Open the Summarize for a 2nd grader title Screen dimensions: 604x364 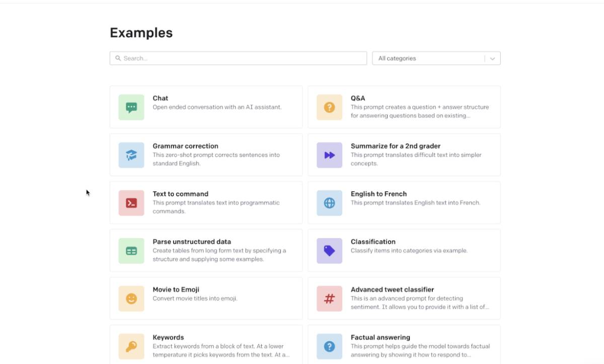[396, 146]
